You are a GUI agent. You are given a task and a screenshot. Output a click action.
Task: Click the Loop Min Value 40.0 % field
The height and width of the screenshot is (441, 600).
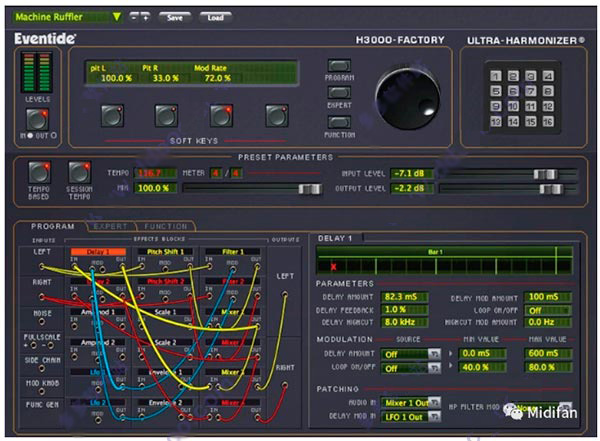[482, 367]
